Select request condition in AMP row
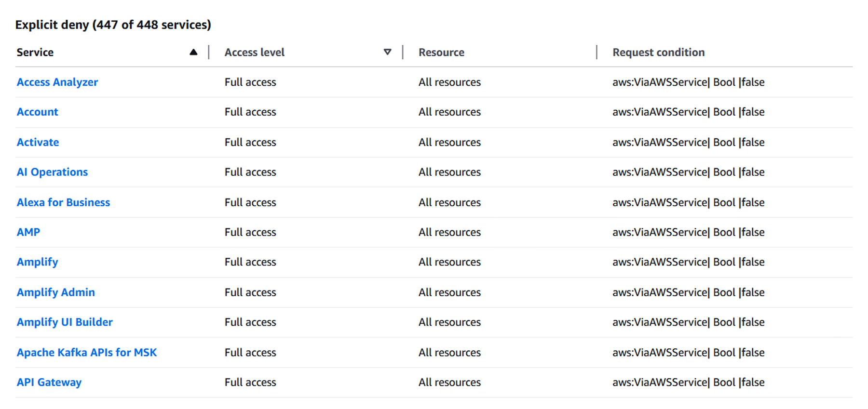 pos(689,232)
